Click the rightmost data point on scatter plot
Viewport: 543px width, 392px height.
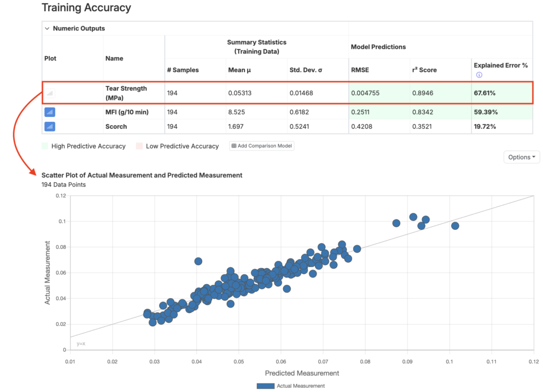point(454,226)
